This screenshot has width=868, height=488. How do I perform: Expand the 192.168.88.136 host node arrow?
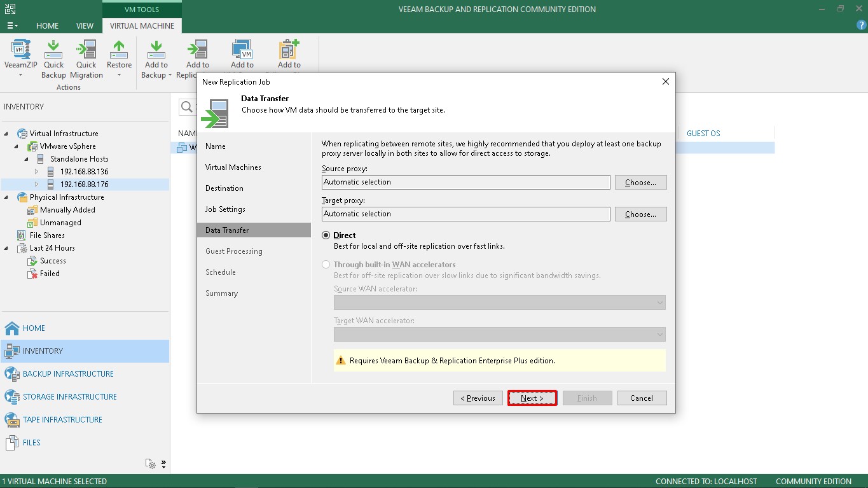tap(37, 172)
